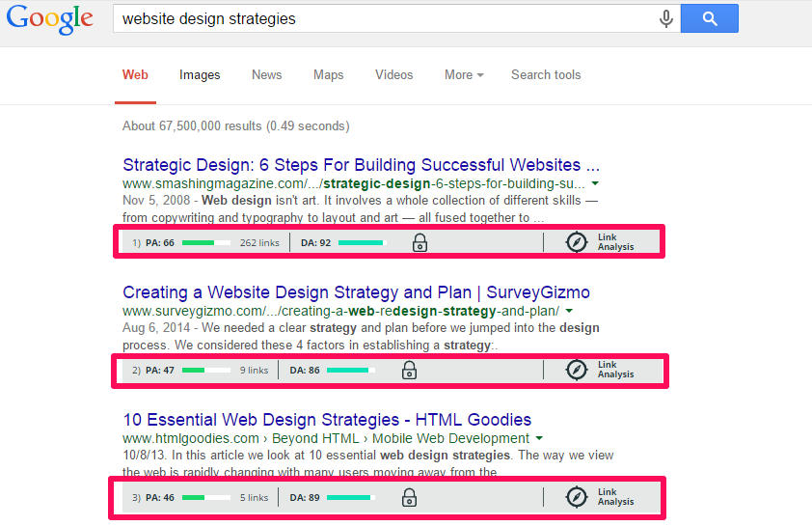
Task: Open Link Analysis compass for SurveyGizmo result
Action: [x=577, y=370]
